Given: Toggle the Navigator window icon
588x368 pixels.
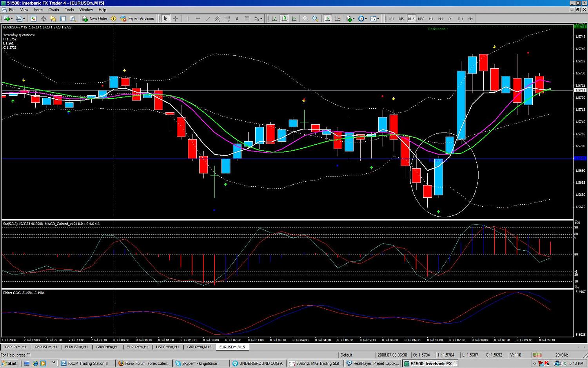Looking at the screenshot, I should tap(53, 18).
